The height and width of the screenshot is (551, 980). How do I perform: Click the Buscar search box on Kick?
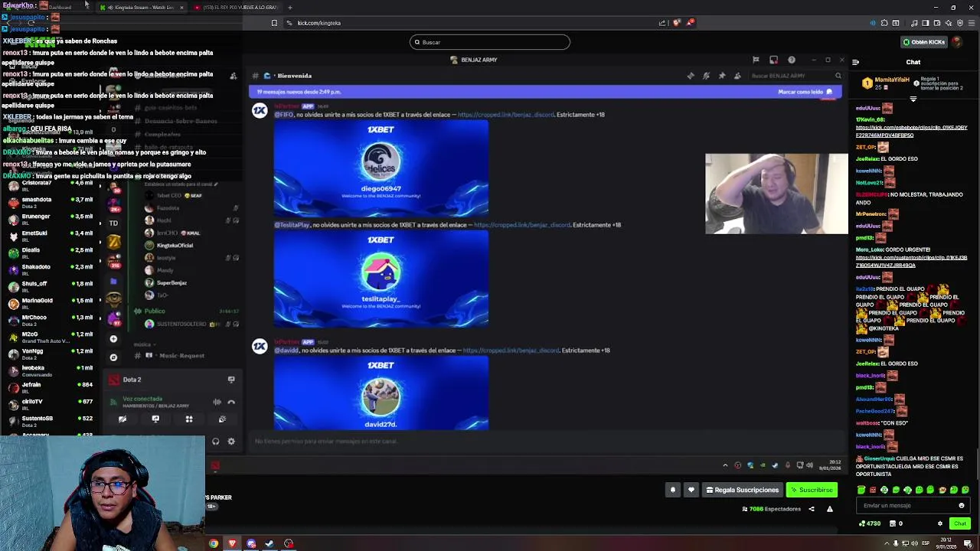coord(490,42)
